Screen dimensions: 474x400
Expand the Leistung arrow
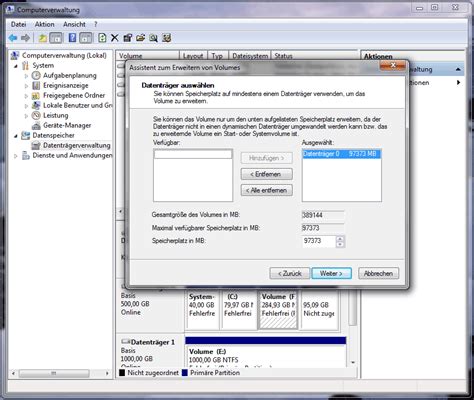pyautogui.click(x=26, y=116)
